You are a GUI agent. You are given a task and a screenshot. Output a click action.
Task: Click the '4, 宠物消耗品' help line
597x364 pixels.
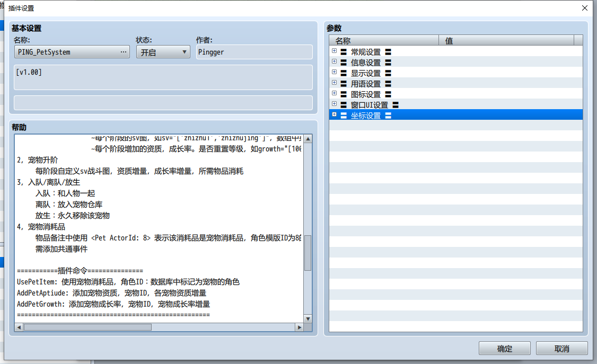pos(41,227)
